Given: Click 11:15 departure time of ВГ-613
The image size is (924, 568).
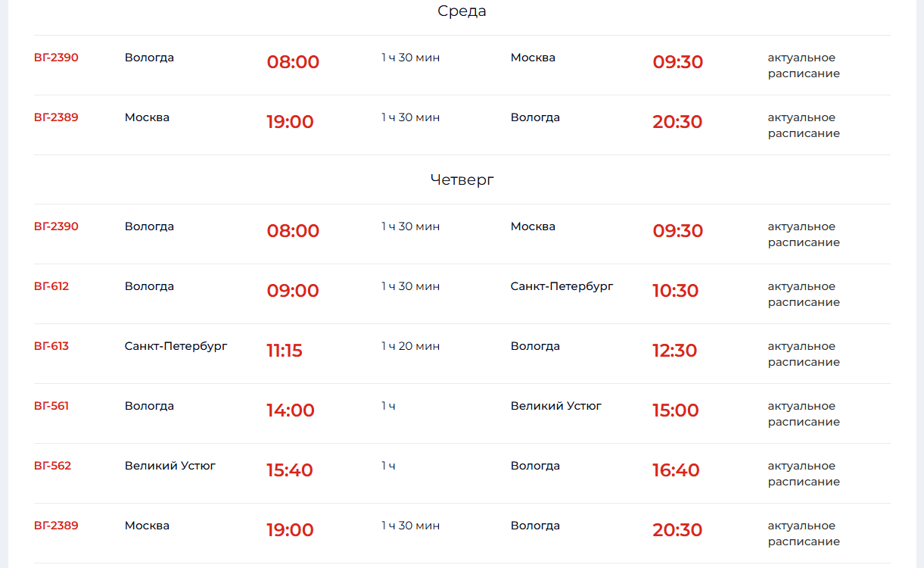Looking at the screenshot, I should tap(285, 351).
